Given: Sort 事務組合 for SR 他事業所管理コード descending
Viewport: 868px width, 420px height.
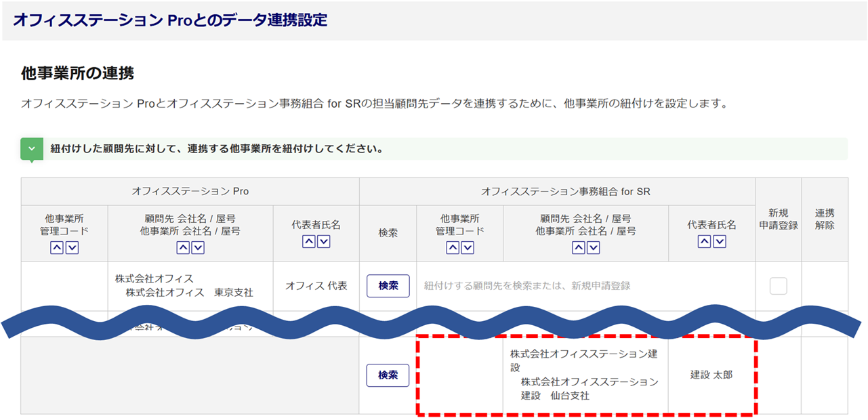Looking at the screenshot, I should point(468,248).
